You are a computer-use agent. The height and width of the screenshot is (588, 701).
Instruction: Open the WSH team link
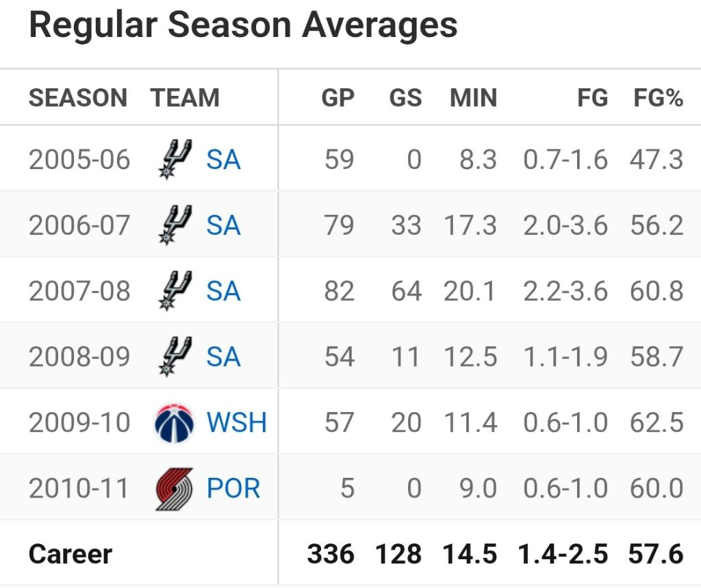pyautogui.click(x=237, y=422)
